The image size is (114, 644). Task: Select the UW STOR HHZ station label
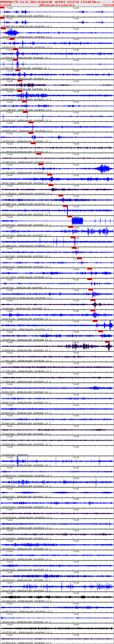coord(27,633)
